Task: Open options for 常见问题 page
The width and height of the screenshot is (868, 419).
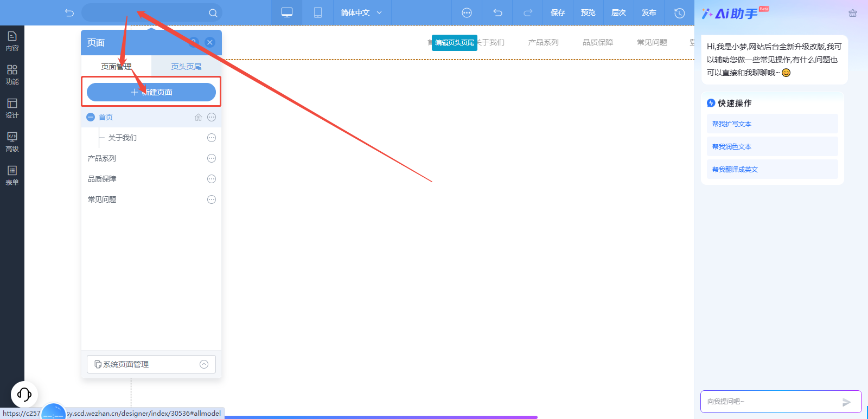Action: [x=212, y=199]
